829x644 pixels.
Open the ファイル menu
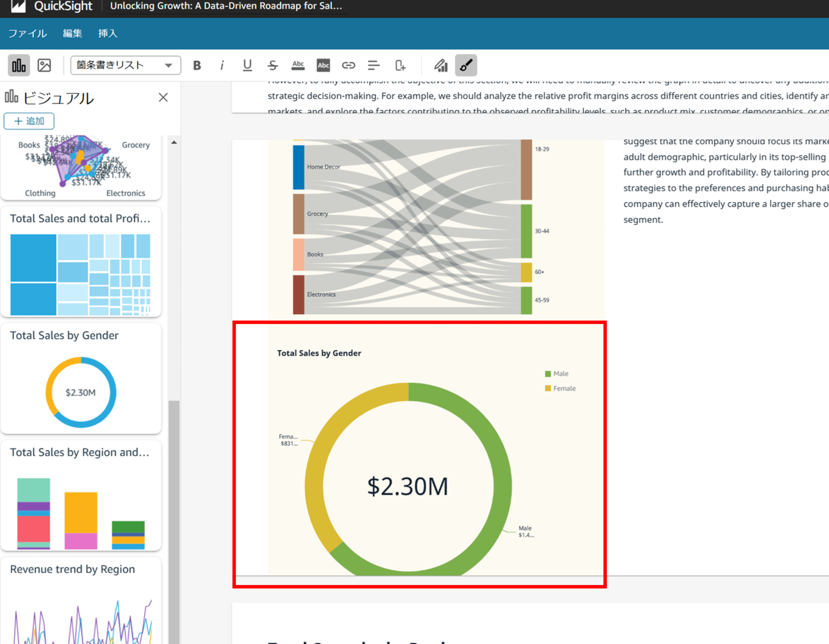pyautogui.click(x=28, y=33)
